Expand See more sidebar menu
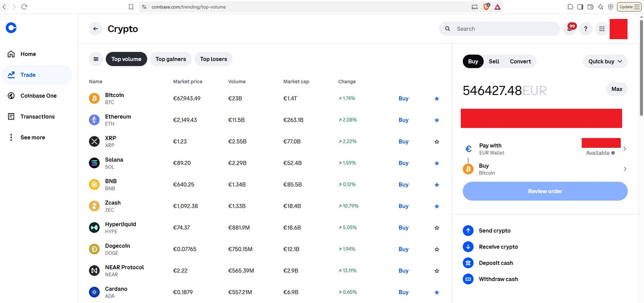Viewport: 644px width, 303px height. 36,137
